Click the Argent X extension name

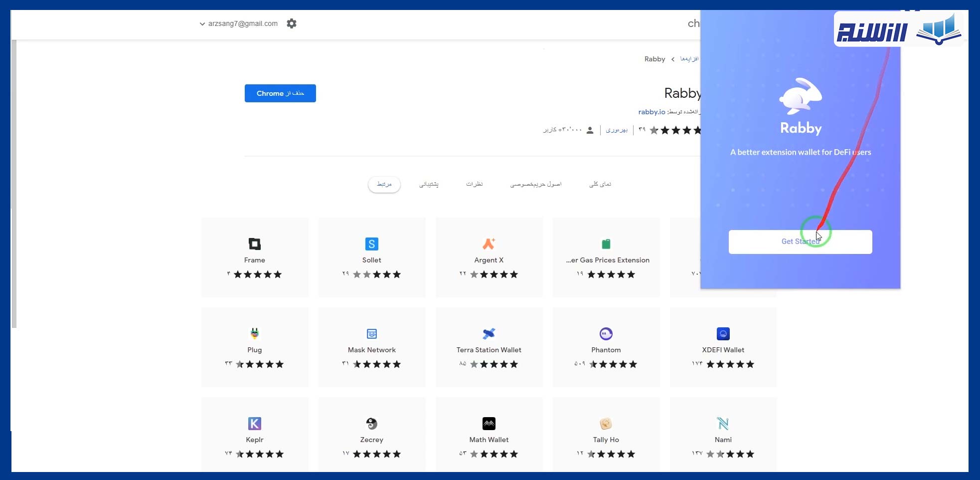pos(489,260)
